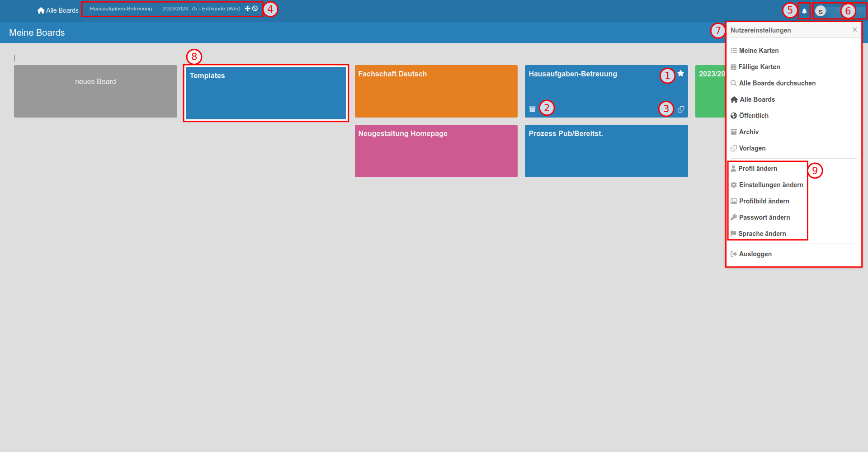Click duplicate icon on Hausaufgaben-Betreuung tile

point(681,109)
